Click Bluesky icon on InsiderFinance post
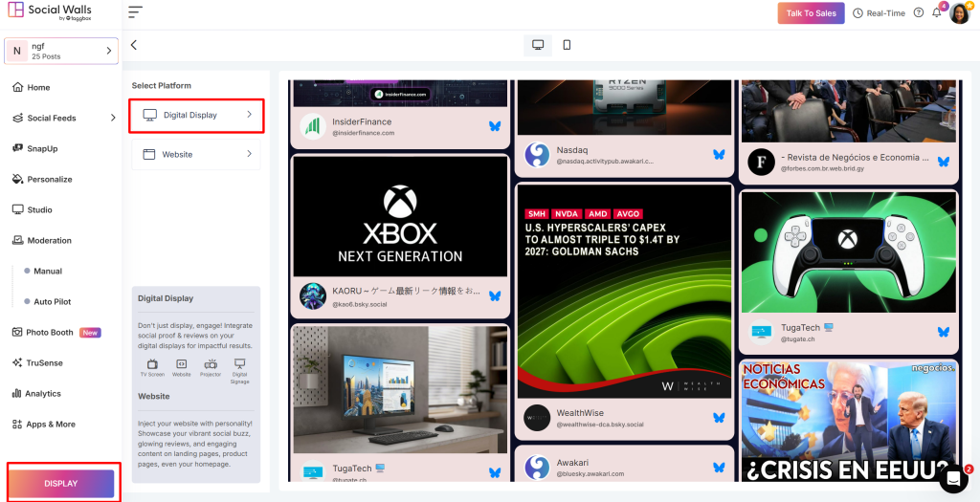The height and width of the screenshot is (502, 980). point(495,126)
